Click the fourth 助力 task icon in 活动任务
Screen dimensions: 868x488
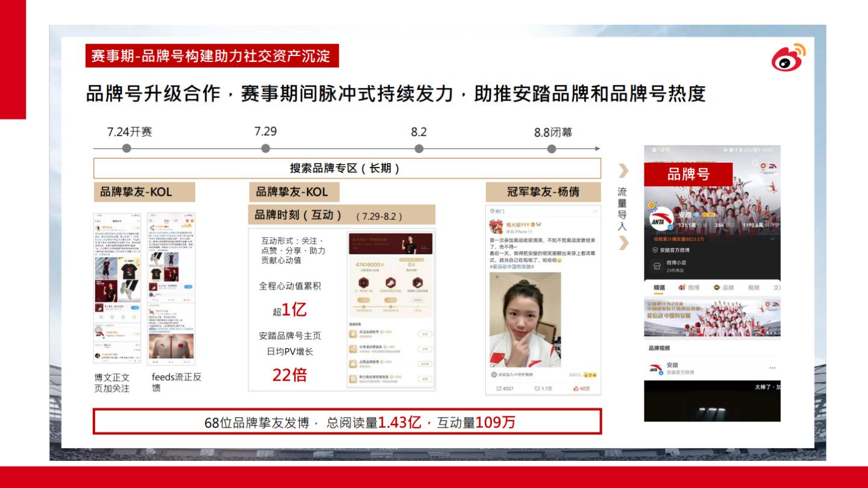click(354, 379)
